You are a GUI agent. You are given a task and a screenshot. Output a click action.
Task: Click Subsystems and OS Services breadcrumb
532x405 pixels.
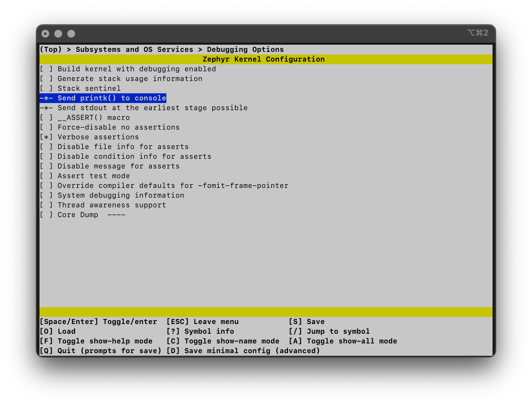click(x=134, y=50)
